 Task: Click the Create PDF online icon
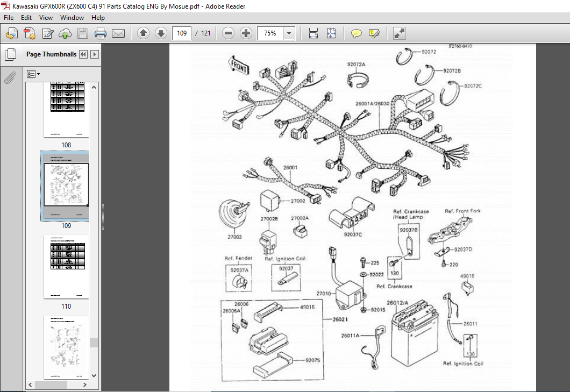click(12, 33)
